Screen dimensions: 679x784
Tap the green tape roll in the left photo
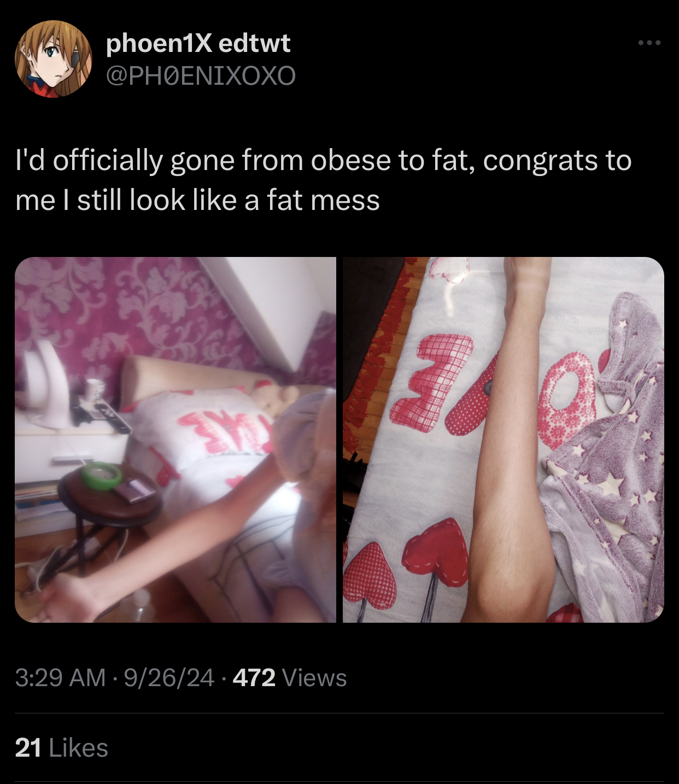point(102,475)
